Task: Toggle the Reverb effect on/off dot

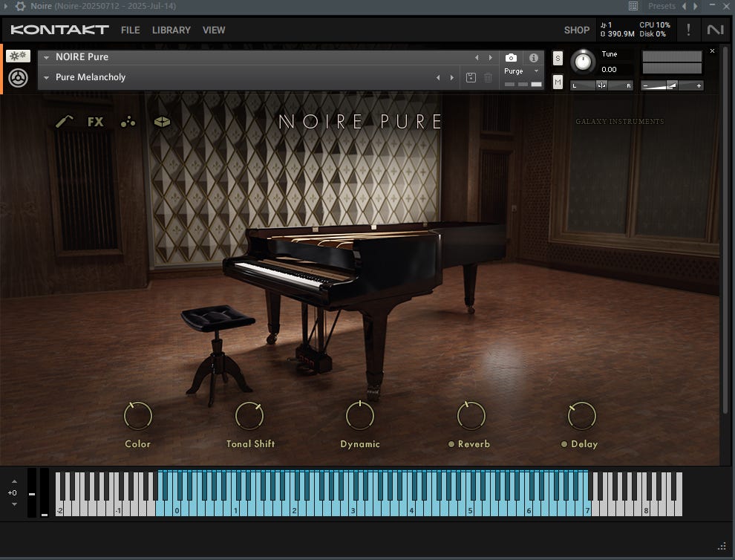Action: point(451,444)
